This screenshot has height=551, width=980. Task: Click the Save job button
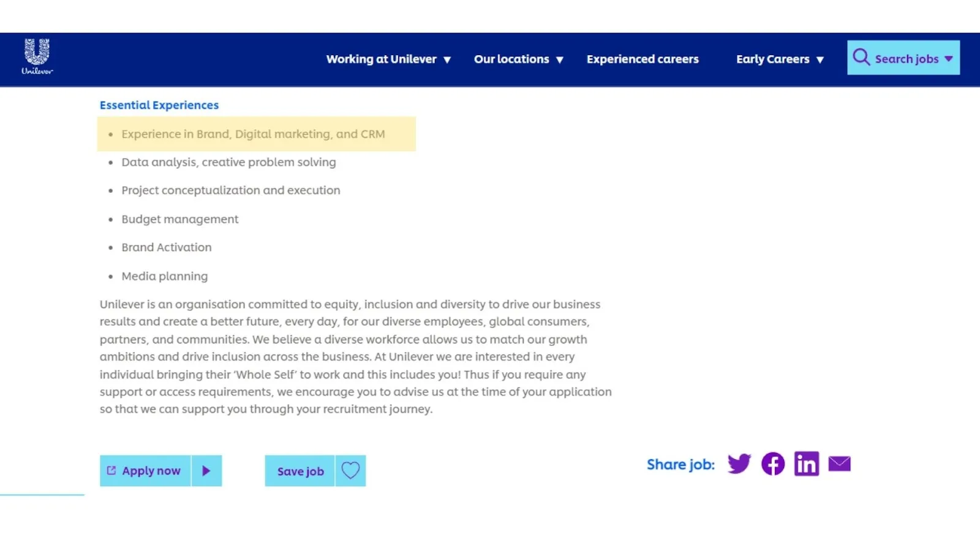pyautogui.click(x=300, y=471)
